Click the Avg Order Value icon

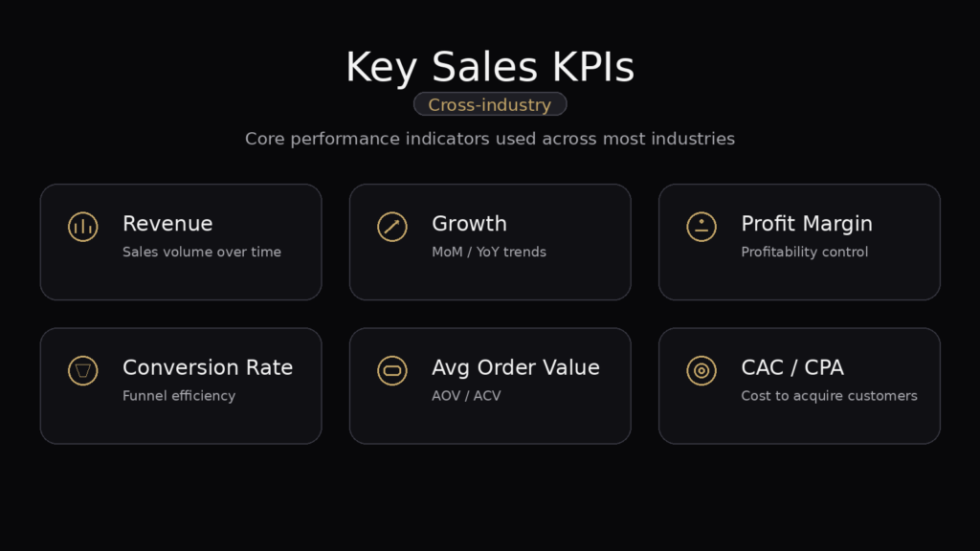pyautogui.click(x=392, y=370)
